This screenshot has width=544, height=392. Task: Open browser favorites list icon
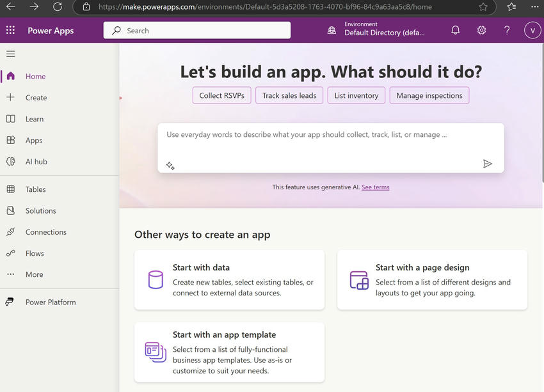(x=511, y=6)
